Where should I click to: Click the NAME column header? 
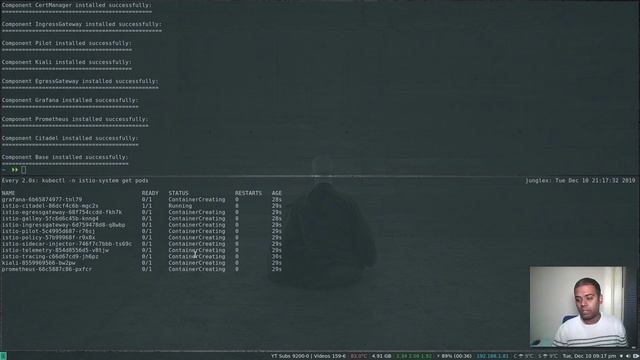tap(8, 193)
